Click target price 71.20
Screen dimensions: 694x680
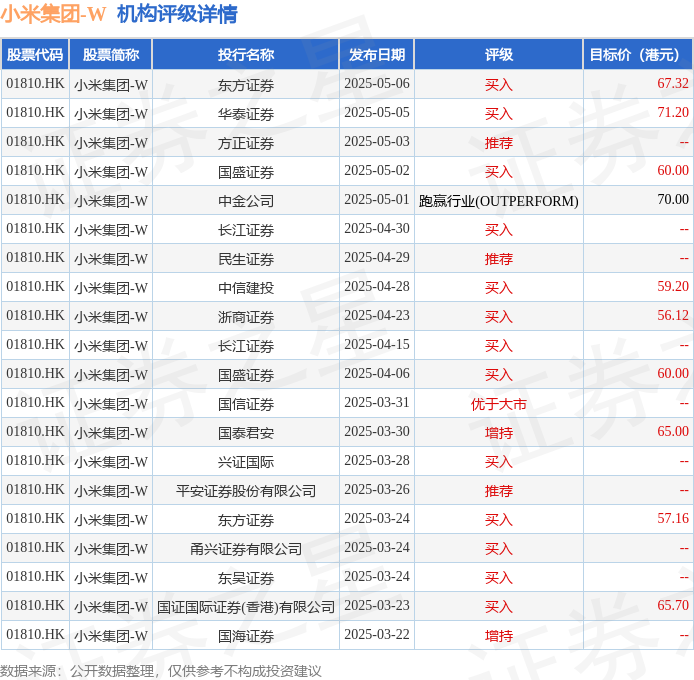coord(673,112)
